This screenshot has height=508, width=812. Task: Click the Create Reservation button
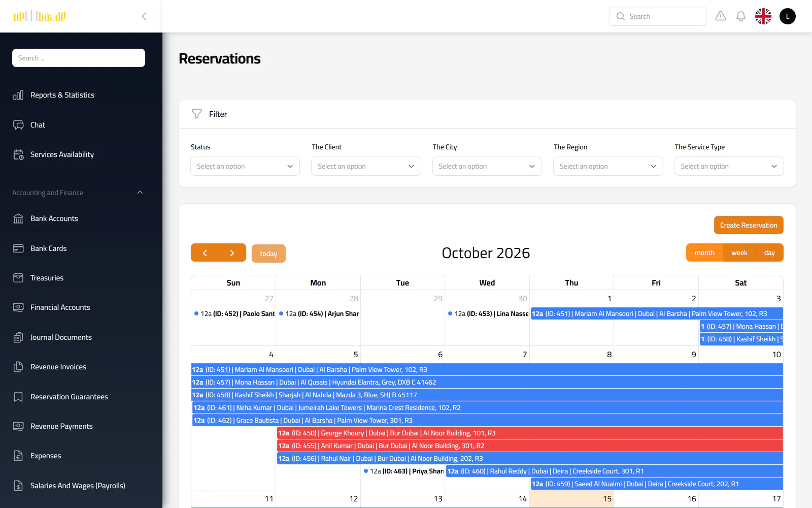coord(749,225)
